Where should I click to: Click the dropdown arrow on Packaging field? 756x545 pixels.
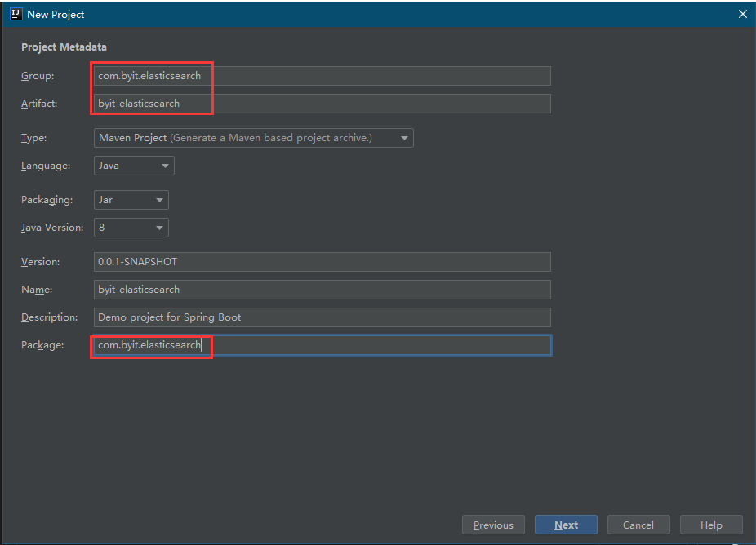(x=161, y=200)
